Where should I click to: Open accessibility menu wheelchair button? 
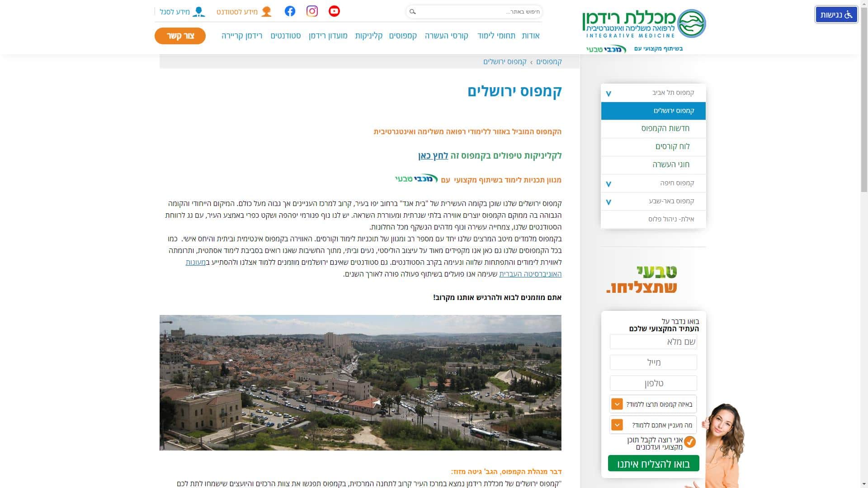[836, 15]
